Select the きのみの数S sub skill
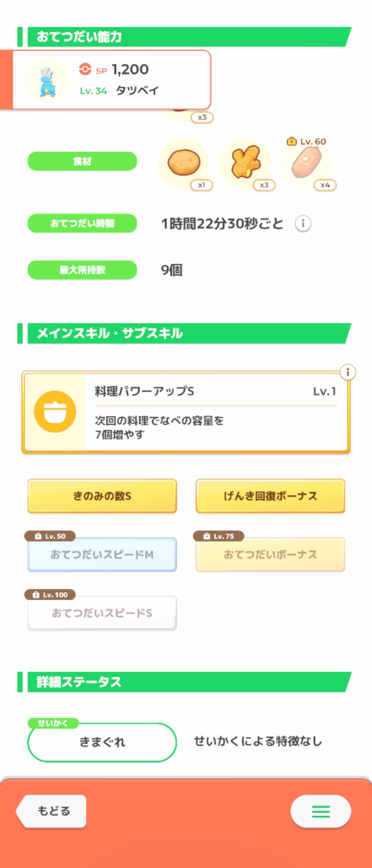This screenshot has width=372, height=868. click(x=102, y=496)
